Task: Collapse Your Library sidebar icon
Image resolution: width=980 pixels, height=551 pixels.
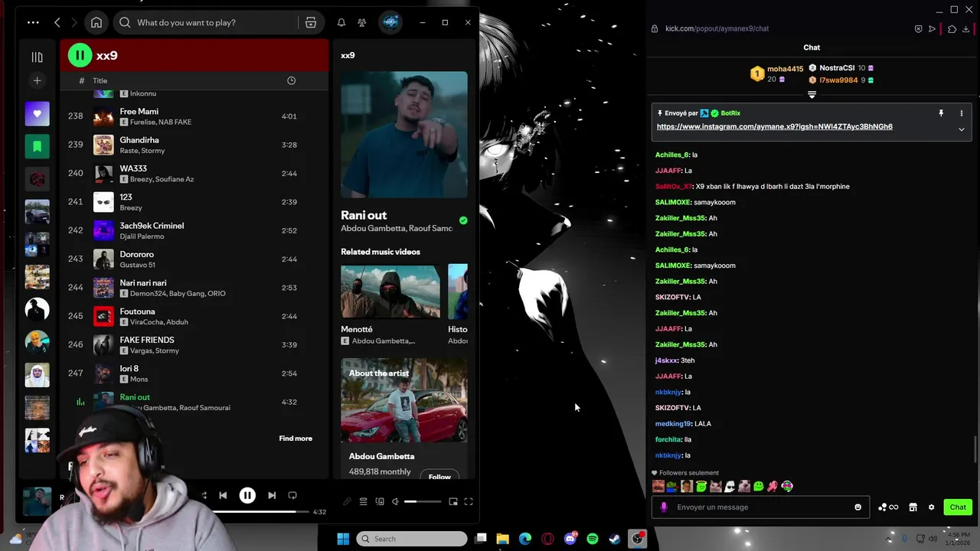Action: tap(37, 57)
